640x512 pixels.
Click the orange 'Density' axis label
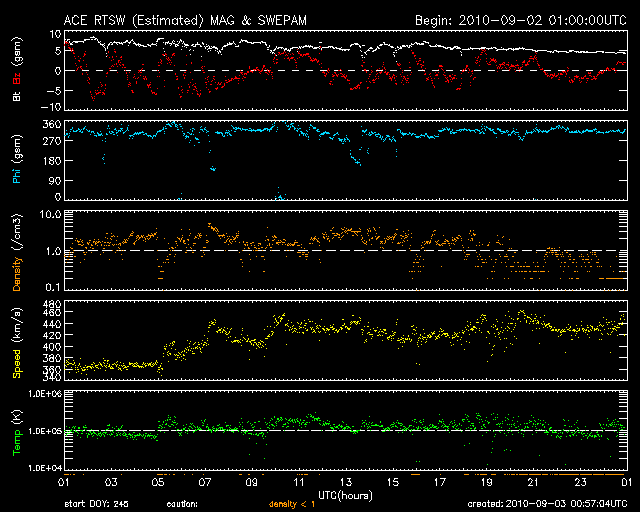tap(17, 274)
